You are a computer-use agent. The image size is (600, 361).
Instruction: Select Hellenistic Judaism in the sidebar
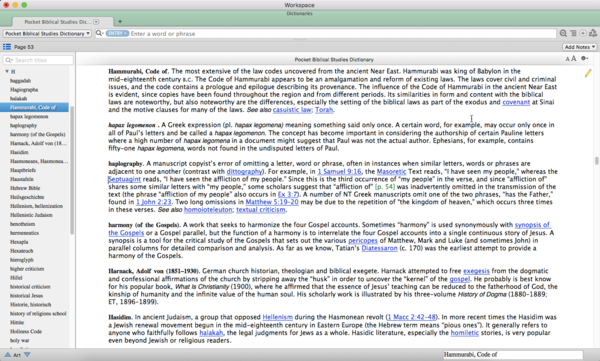tap(31, 215)
